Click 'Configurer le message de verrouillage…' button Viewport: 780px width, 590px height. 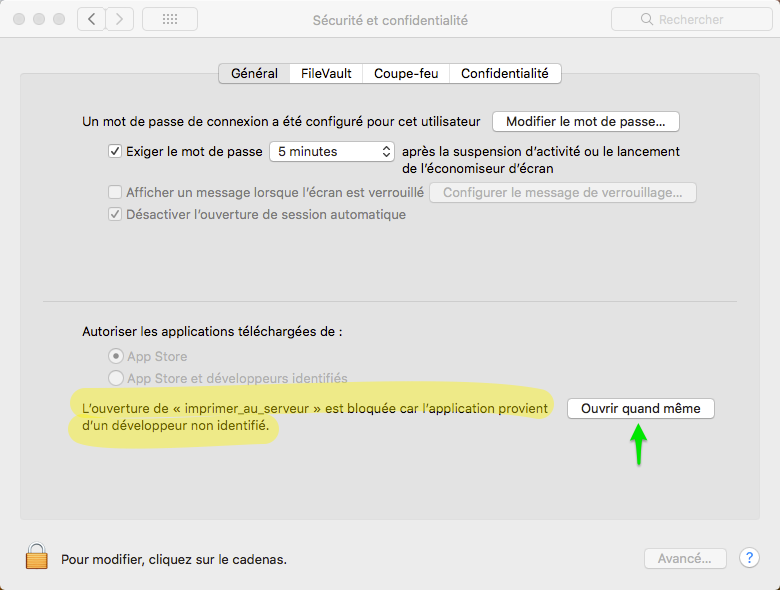coord(562,192)
